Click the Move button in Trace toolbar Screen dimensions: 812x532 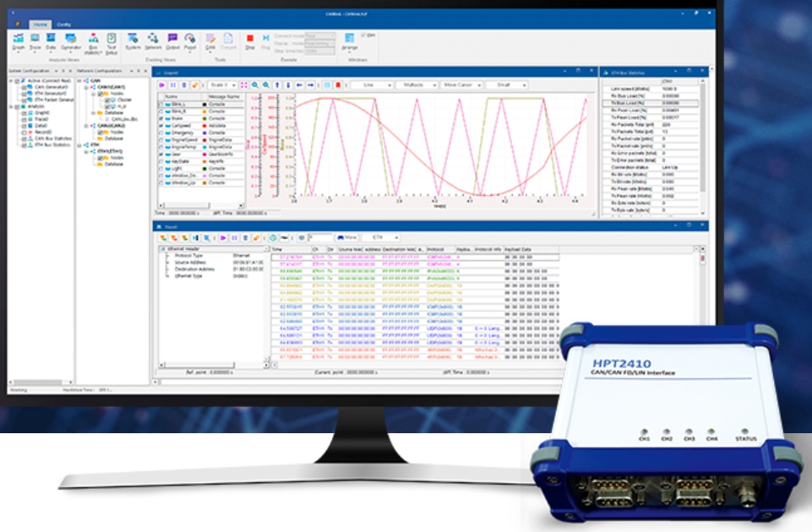pos(347,237)
